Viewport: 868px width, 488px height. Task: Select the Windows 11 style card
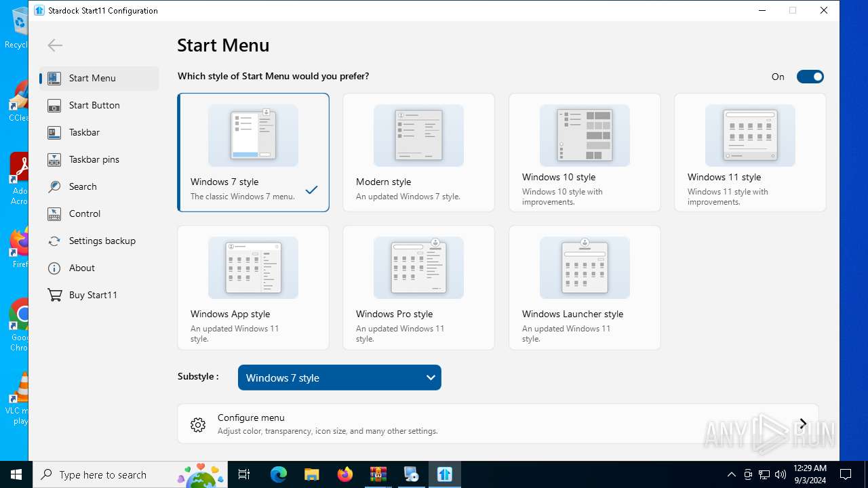click(750, 152)
